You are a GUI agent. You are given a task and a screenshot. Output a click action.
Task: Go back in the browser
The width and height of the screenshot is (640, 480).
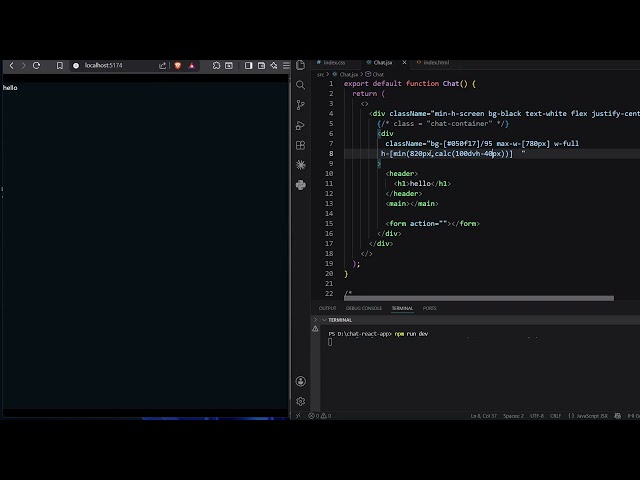click(x=11, y=65)
